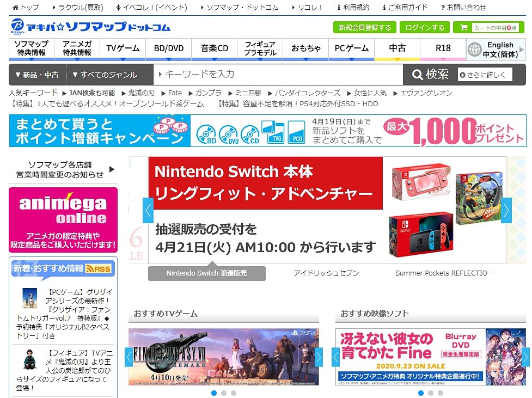Open ソフマップ特典情報 menu

[32, 48]
